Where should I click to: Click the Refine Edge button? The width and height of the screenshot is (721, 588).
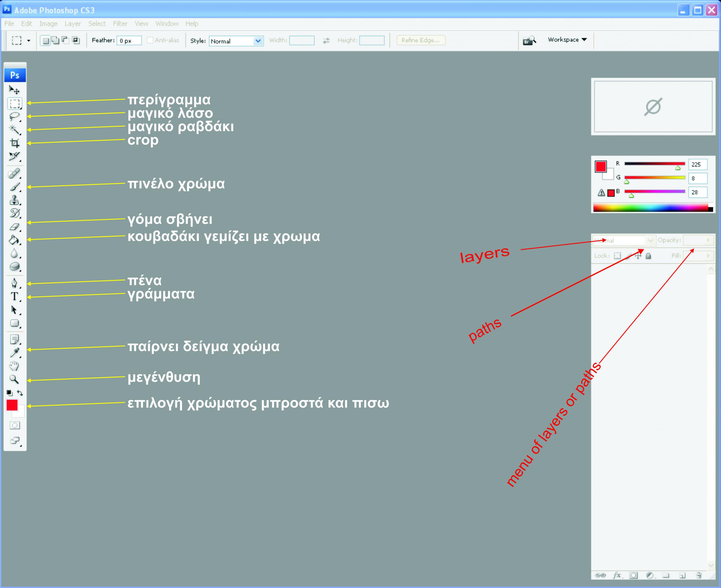coord(421,40)
